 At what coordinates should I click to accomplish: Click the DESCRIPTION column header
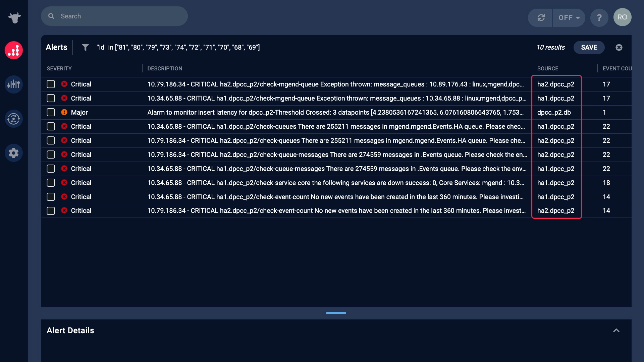tap(165, 68)
